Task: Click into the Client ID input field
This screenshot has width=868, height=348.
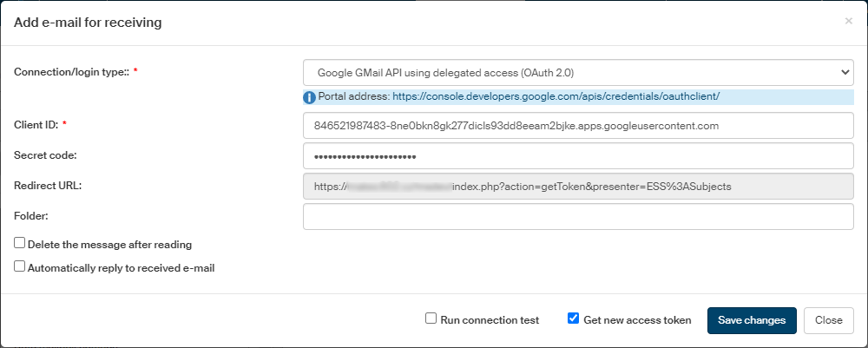Action: pos(578,126)
